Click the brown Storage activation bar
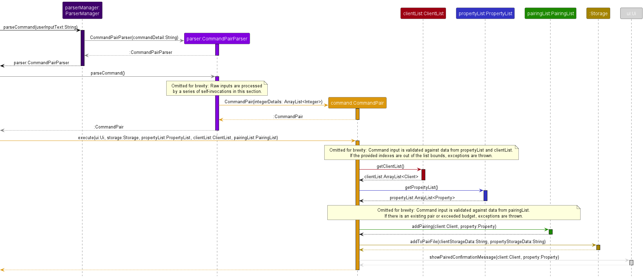644x278 pixels. click(x=598, y=247)
